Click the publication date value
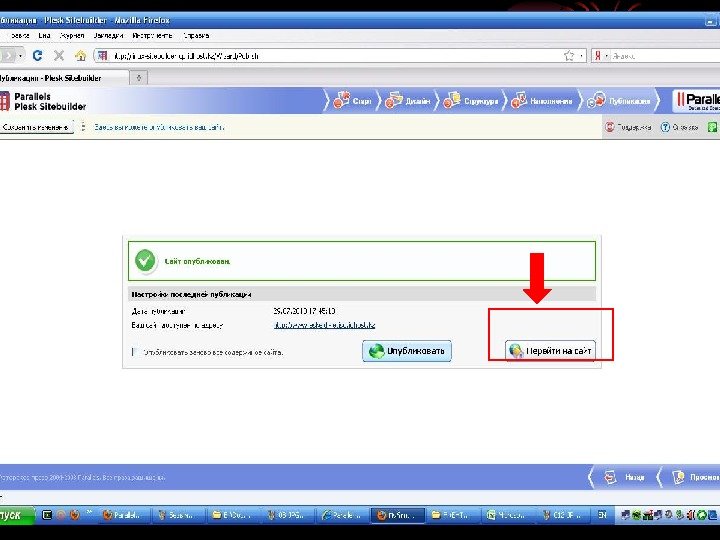 (304, 311)
